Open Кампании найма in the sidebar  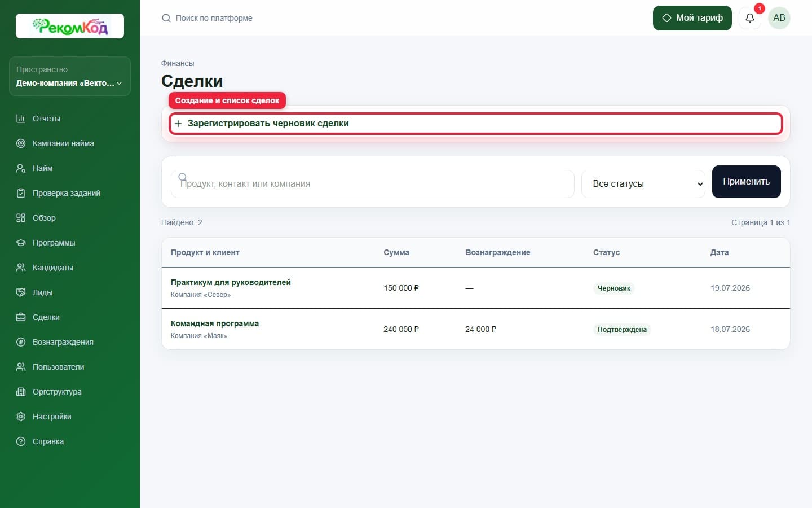coord(70,143)
